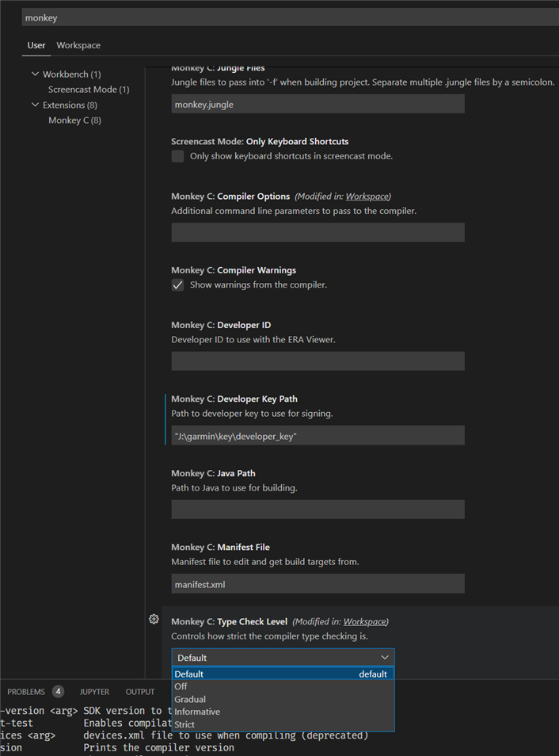Follow Workspace link next to Compiler Options
Screen dimensions: 559x756
pos(367,197)
